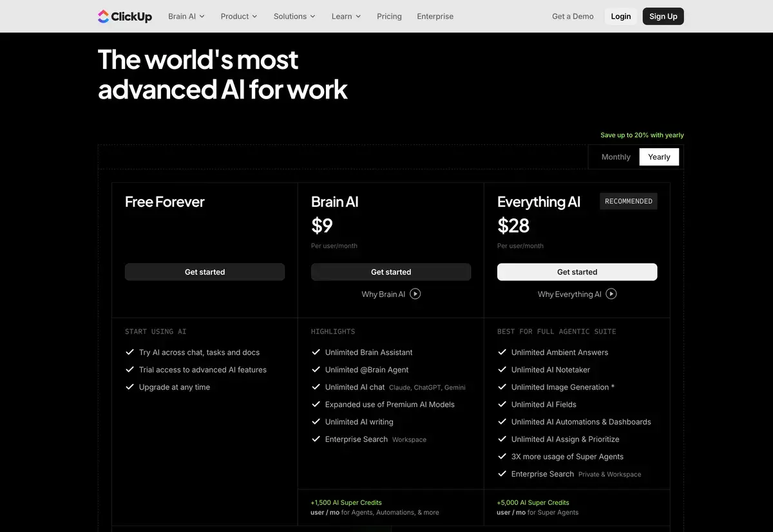773x532 pixels.
Task: Click checkmark beside Trial access to advanced AI features
Action: [x=129, y=370]
